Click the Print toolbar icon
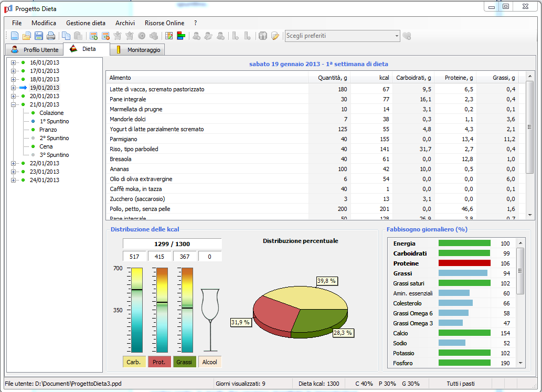542x392 pixels. click(x=50, y=36)
